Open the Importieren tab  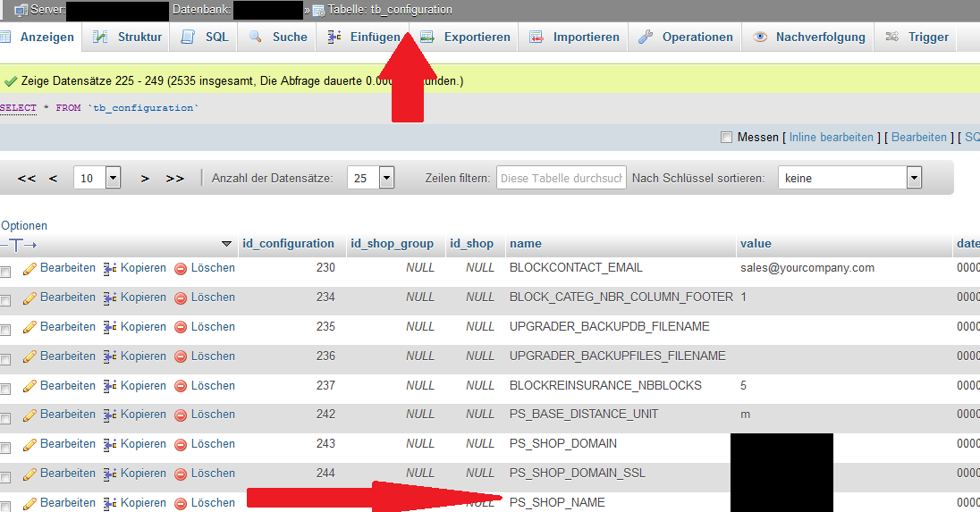coord(574,37)
